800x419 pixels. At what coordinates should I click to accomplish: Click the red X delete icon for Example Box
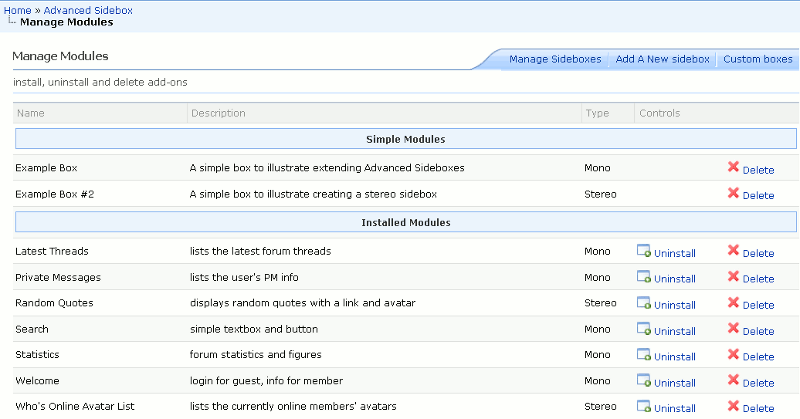coord(733,168)
